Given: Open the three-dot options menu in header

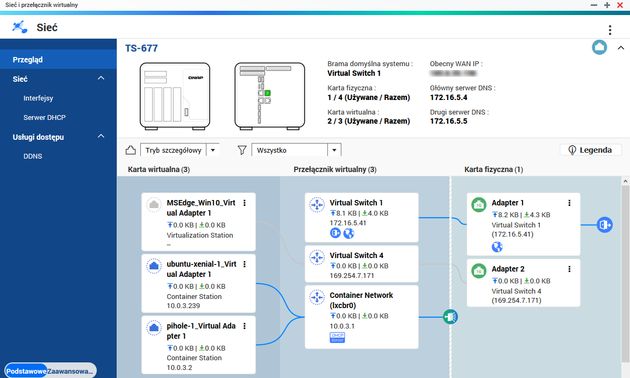Looking at the screenshot, I should pyautogui.click(x=610, y=30).
